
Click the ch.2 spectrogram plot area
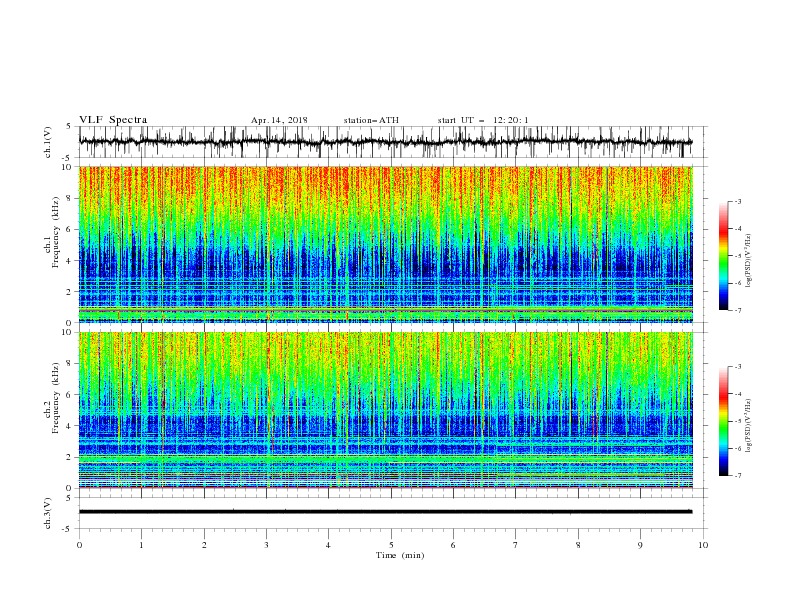(x=386, y=410)
